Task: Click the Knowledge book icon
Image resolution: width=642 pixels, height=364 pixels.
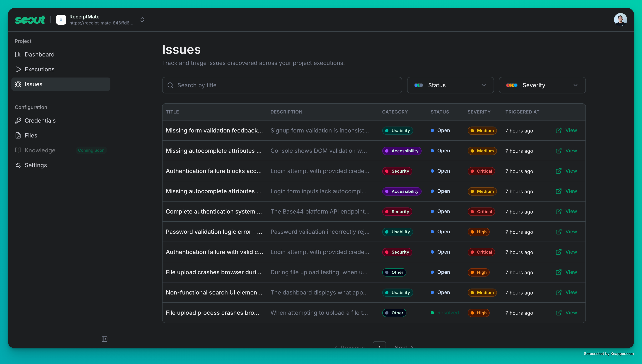Action: coord(18,150)
